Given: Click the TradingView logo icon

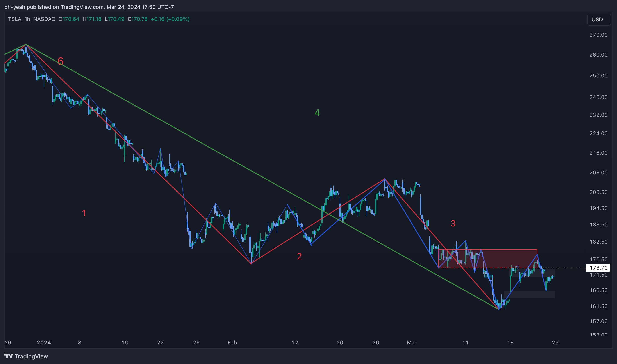Looking at the screenshot, I should [9, 356].
